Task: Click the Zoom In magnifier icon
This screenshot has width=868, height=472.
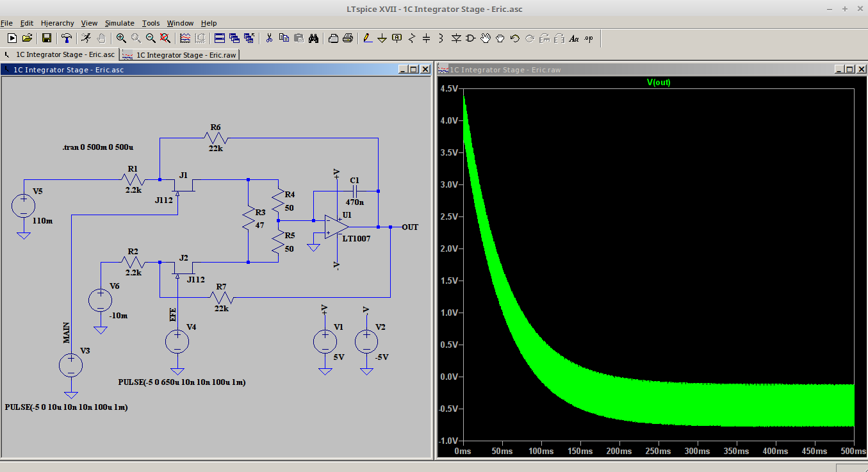Action: click(121, 38)
